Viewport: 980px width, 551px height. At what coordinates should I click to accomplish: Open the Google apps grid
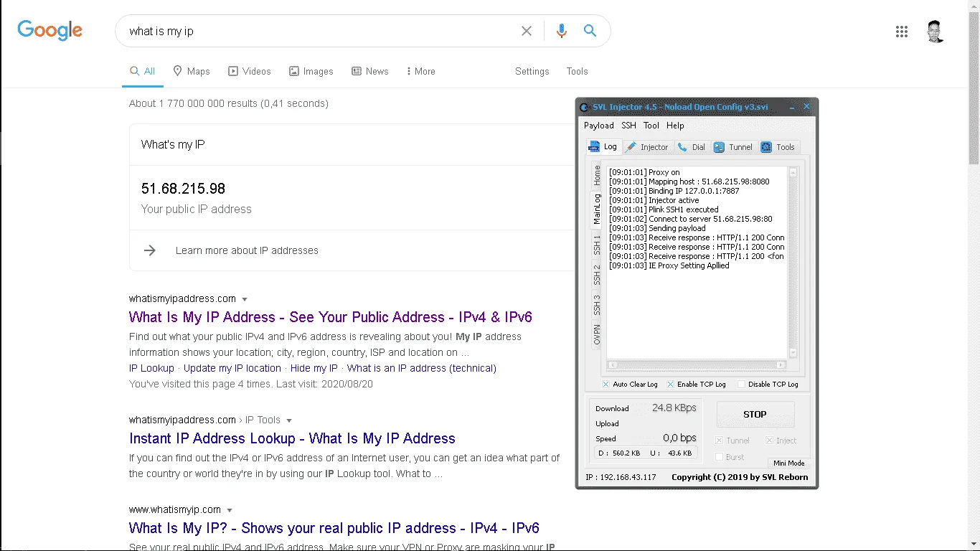coord(902,32)
